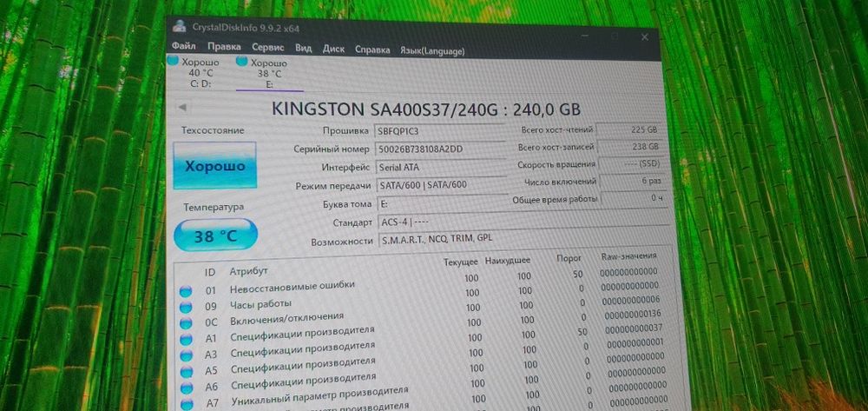Select the E: disk tab at 38 °C
This screenshot has height=411, width=868.
click(x=269, y=74)
